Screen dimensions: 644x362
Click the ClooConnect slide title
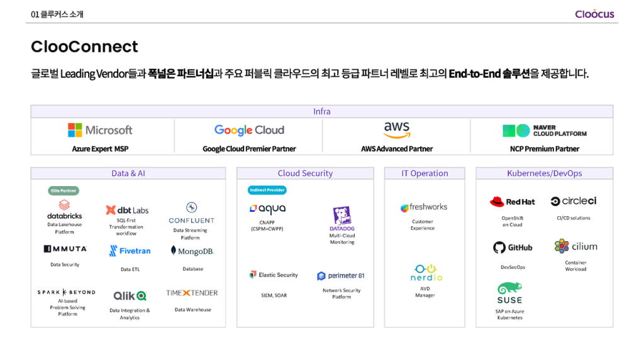85,47
